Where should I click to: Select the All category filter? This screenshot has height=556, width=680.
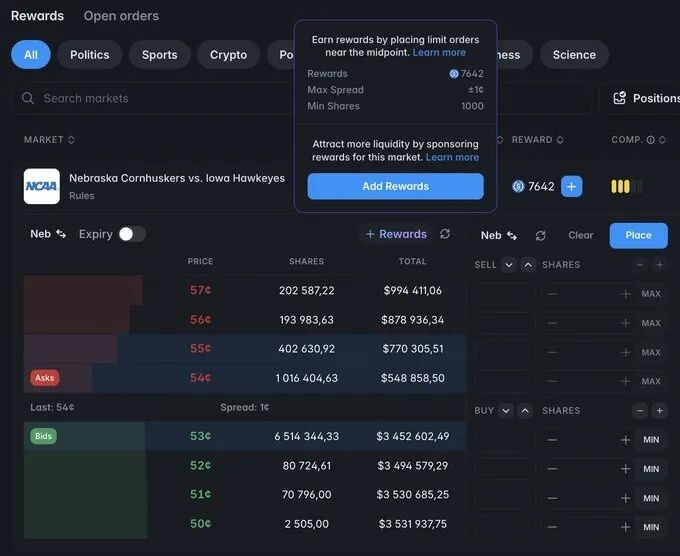click(31, 55)
